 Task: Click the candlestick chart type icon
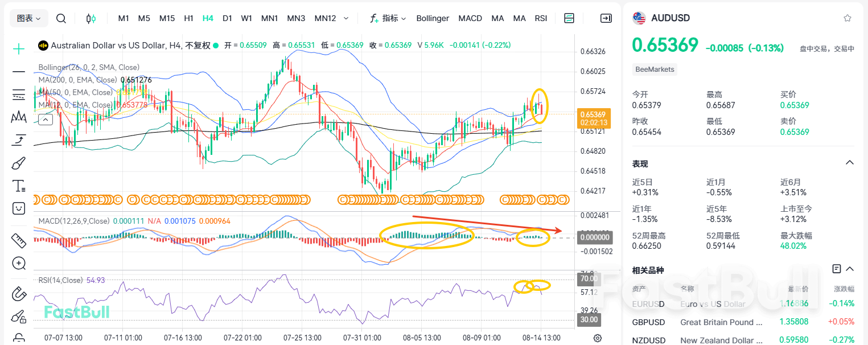pos(91,18)
